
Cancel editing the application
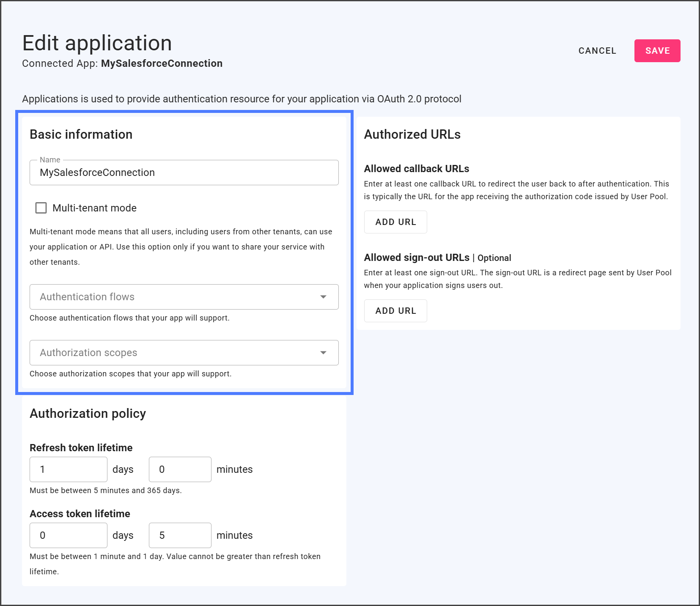[x=597, y=51]
